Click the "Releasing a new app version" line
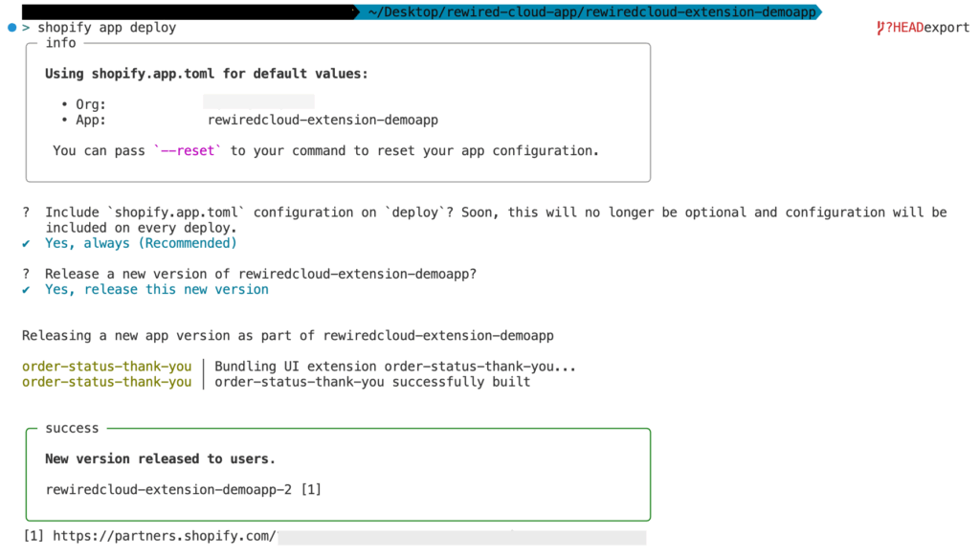This screenshot has width=980, height=558. coord(287,336)
